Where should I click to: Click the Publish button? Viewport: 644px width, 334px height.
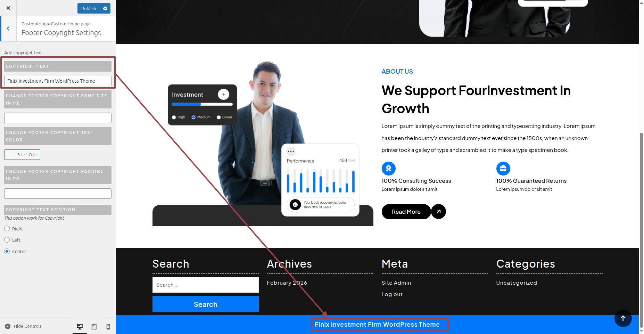[89, 8]
